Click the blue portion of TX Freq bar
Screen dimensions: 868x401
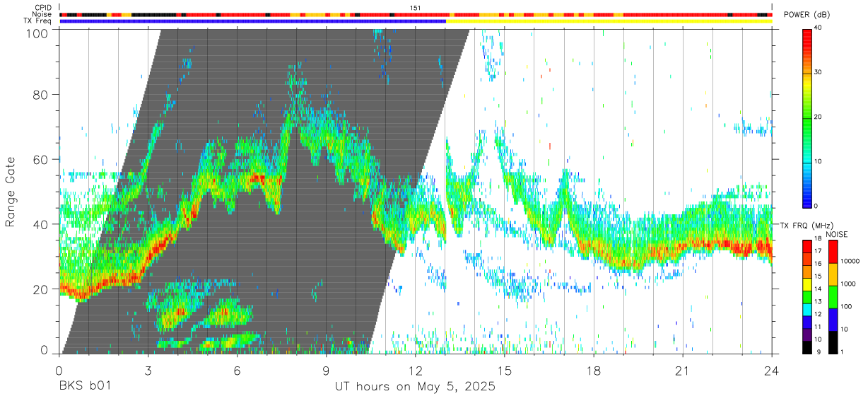tap(253, 21)
